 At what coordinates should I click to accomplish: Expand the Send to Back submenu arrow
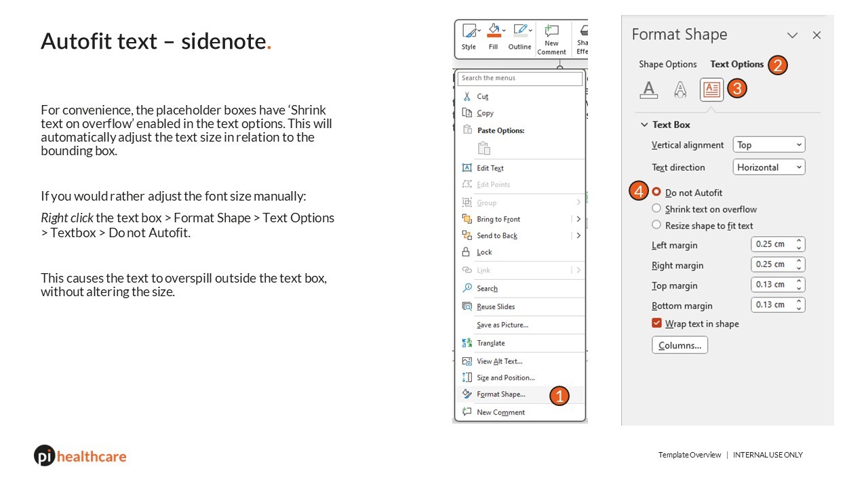[578, 235]
